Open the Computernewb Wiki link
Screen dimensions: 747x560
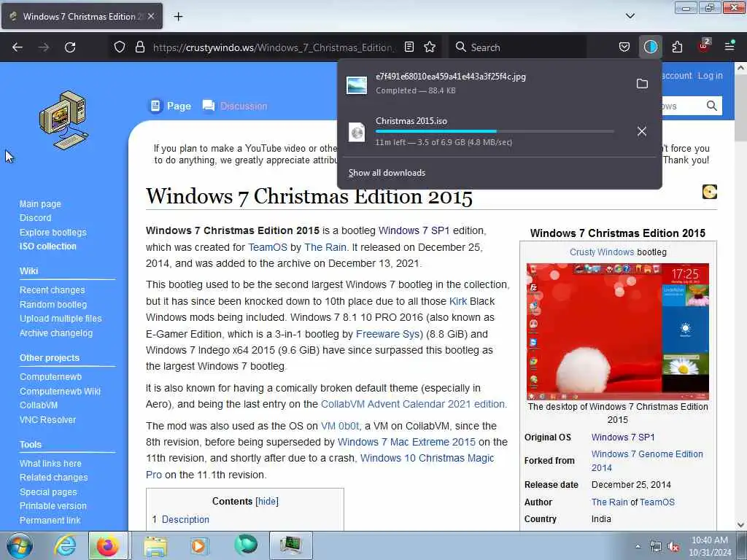(60, 392)
